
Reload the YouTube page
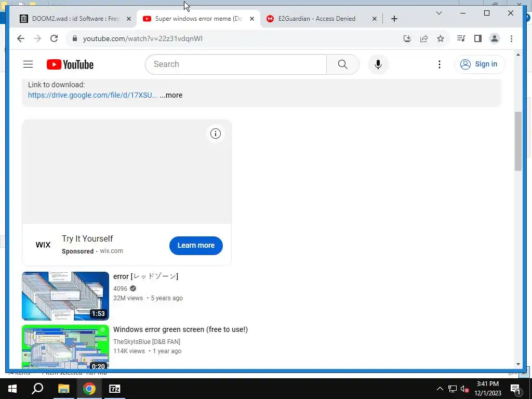tap(54, 38)
